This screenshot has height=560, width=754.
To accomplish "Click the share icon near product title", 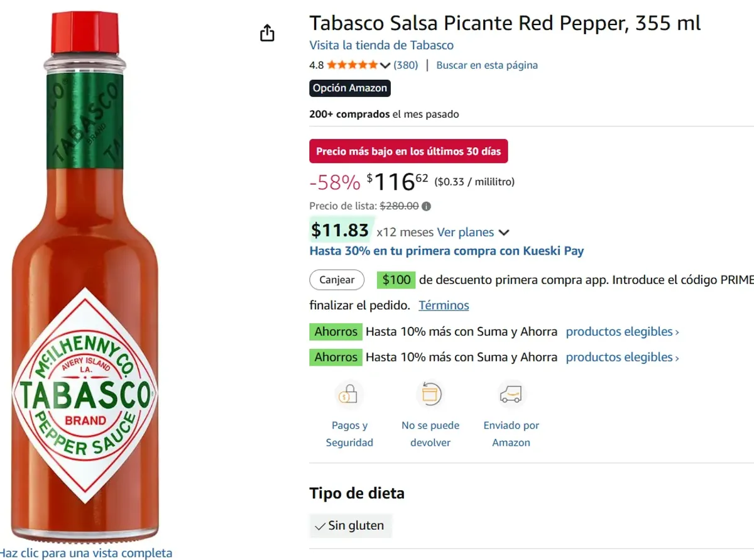I will pos(266,32).
